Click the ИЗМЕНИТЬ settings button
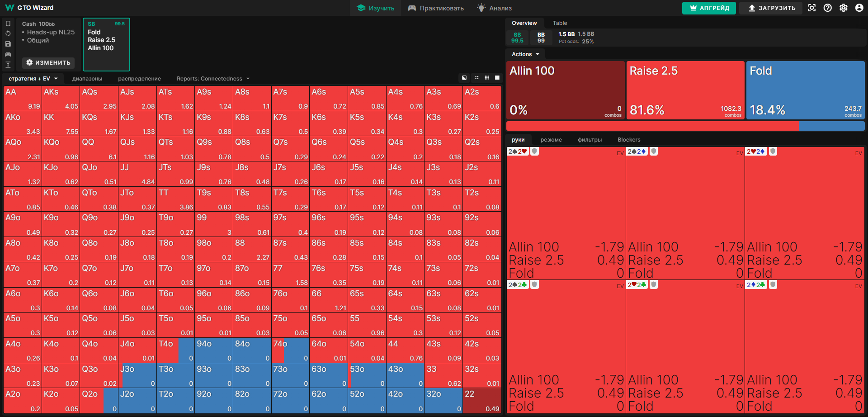Viewport: 868px width, 417px height. coord(48,62)
